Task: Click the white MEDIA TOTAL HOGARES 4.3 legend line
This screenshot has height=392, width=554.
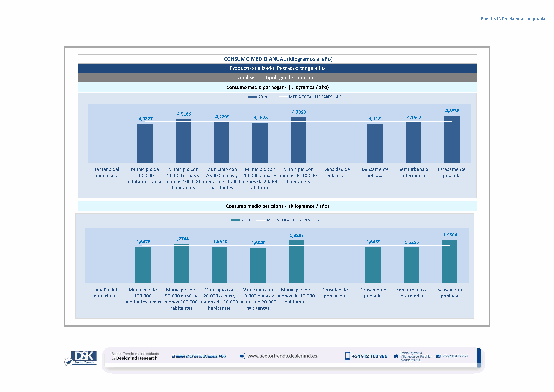Action: pyautogui.click(x=283, y=97)
